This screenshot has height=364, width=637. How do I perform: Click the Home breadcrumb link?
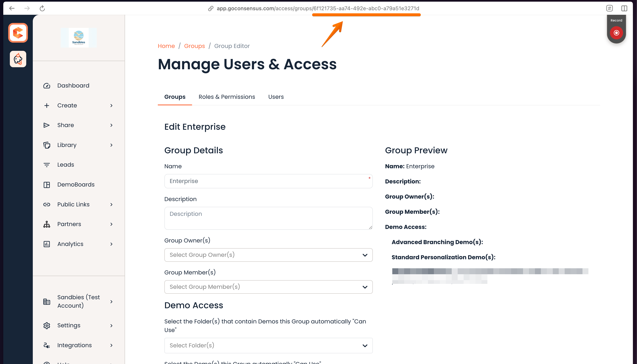pyautogui.click(x=166, y=46)
